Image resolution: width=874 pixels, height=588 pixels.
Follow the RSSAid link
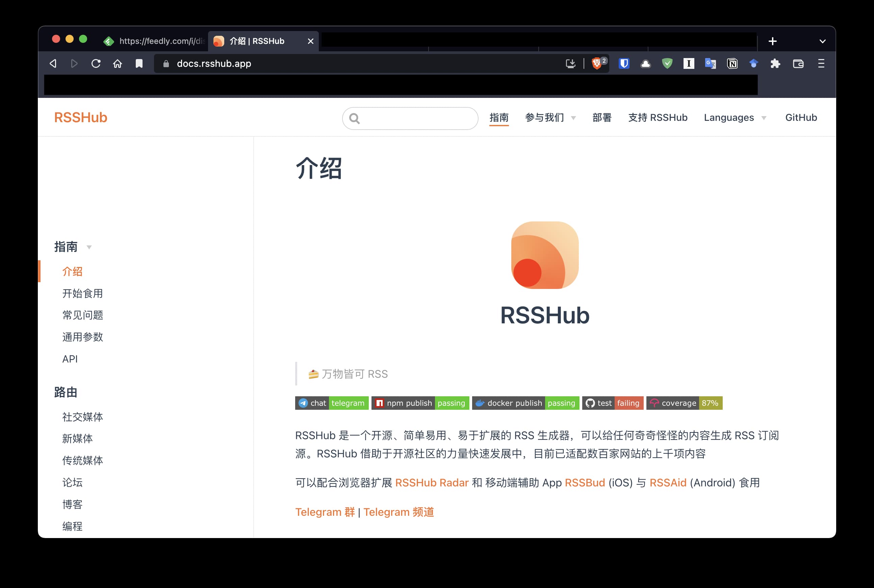click(x=668, y=483)
